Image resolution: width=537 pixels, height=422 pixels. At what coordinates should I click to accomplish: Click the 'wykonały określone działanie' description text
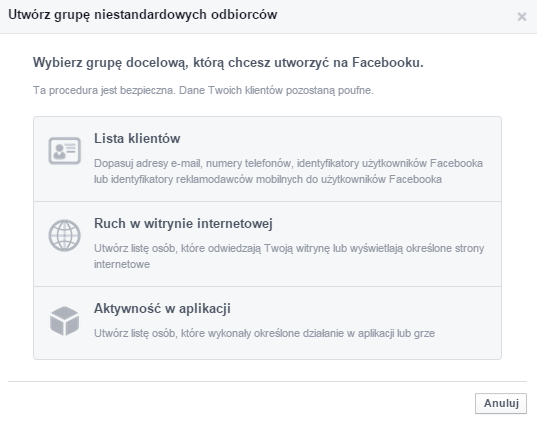pyautogui.click(x=264, y=333)
